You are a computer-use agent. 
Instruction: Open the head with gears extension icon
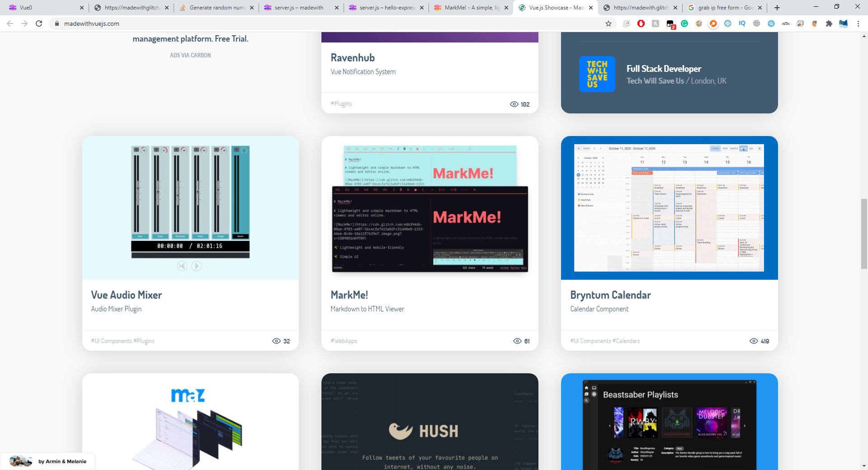point(815,23)
